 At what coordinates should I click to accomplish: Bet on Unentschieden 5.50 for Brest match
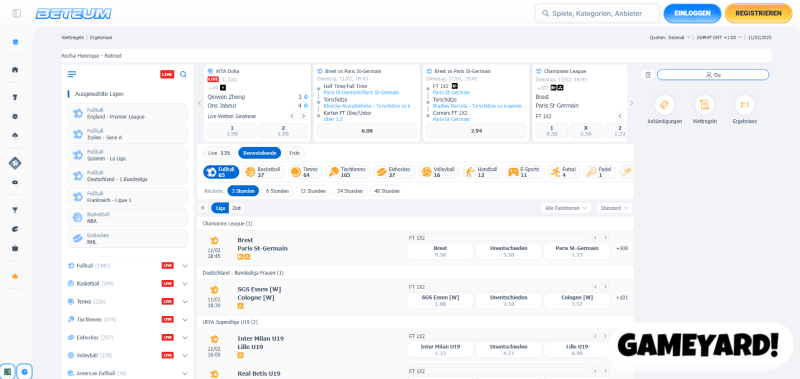[509, 251]
